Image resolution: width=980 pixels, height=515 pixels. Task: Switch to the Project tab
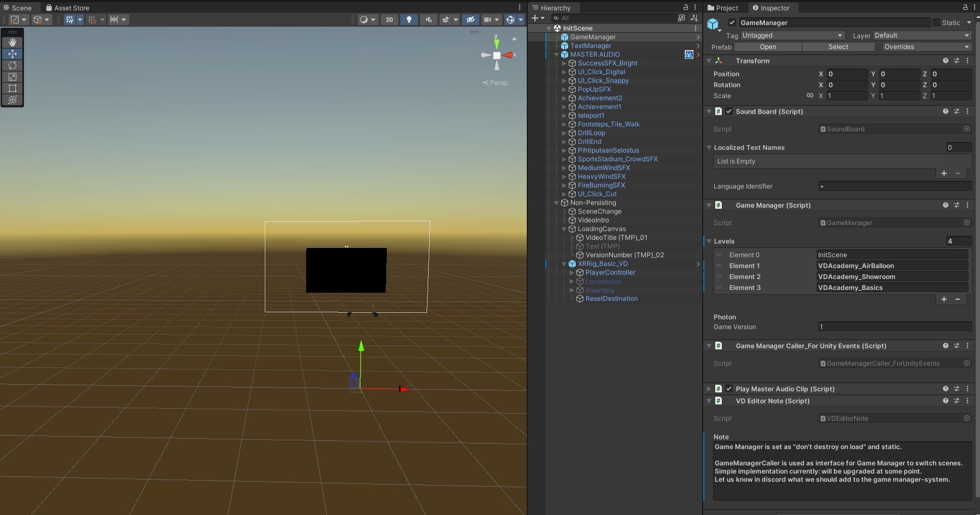[723, 8]
